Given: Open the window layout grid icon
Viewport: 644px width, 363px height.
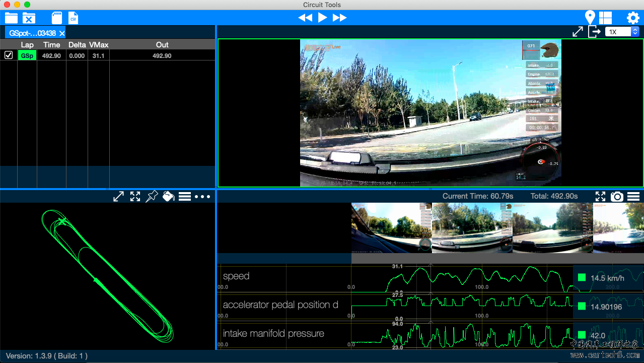Looking at the screenshot, I should point(605,18).
